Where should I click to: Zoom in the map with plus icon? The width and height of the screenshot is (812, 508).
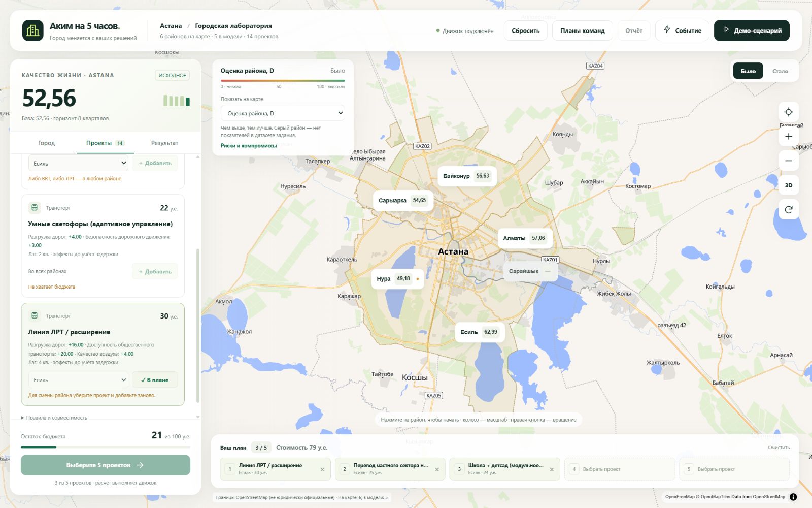(788, 136)
